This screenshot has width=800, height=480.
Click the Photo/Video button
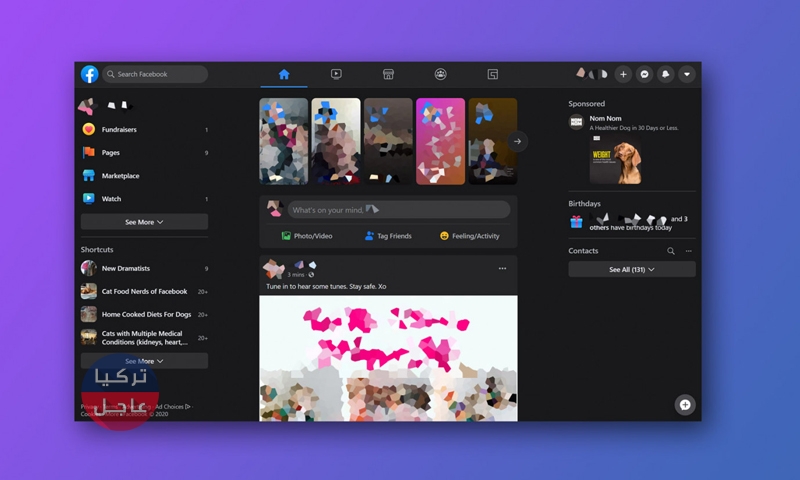click(x=306, y=236)
